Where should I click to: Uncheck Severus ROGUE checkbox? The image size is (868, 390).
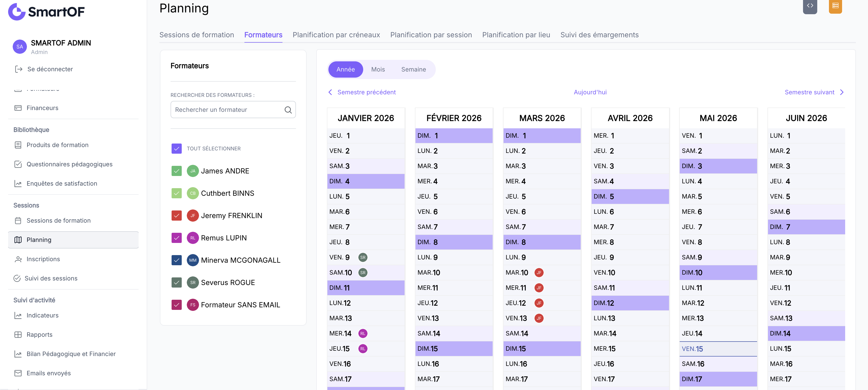(x=177, y=282)
